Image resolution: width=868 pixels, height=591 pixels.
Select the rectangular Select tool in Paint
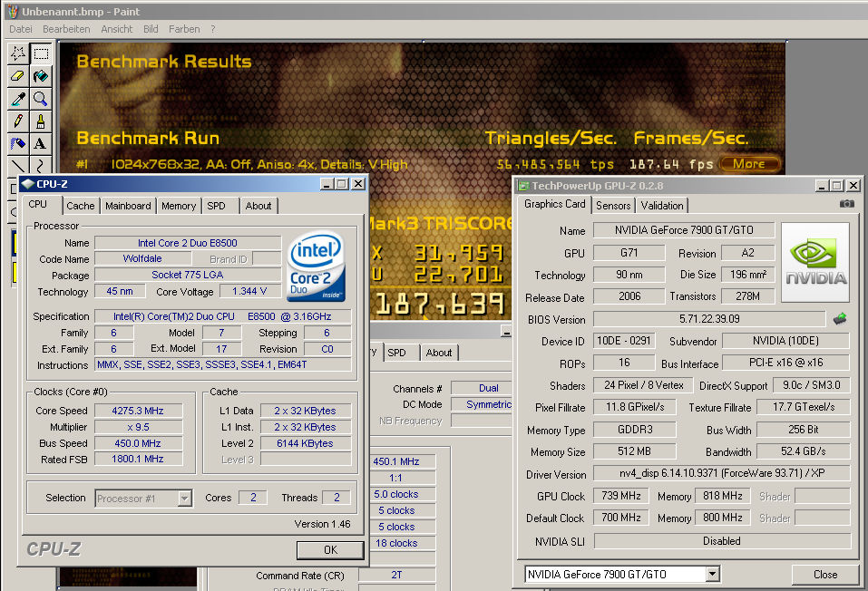[41, 53]
